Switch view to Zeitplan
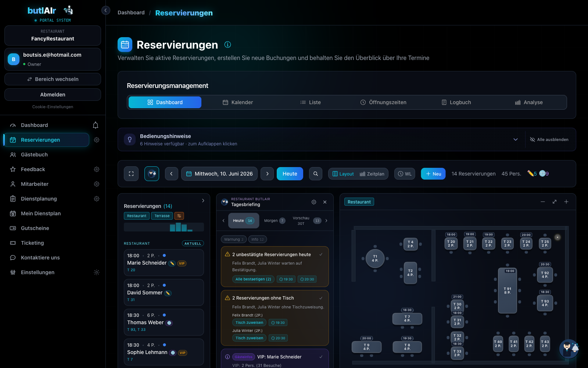The image size is (588, 368). [372, 174]
